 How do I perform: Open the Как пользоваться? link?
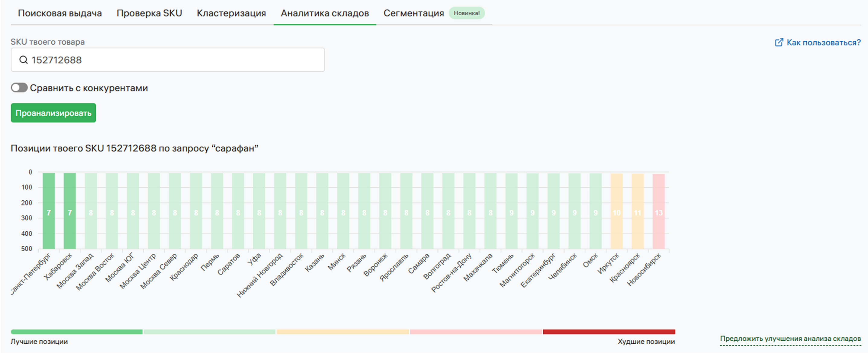point(823,43)
